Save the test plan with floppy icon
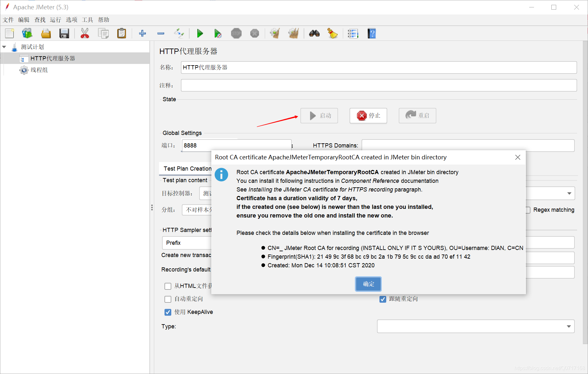Viewport: 588px width, 374px height. pos(64,33)
